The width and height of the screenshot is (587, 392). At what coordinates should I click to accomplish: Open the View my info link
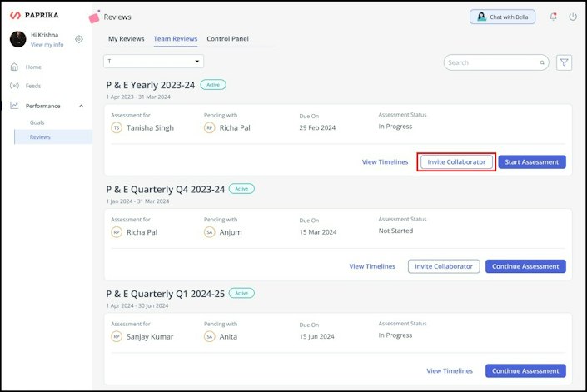47,44
